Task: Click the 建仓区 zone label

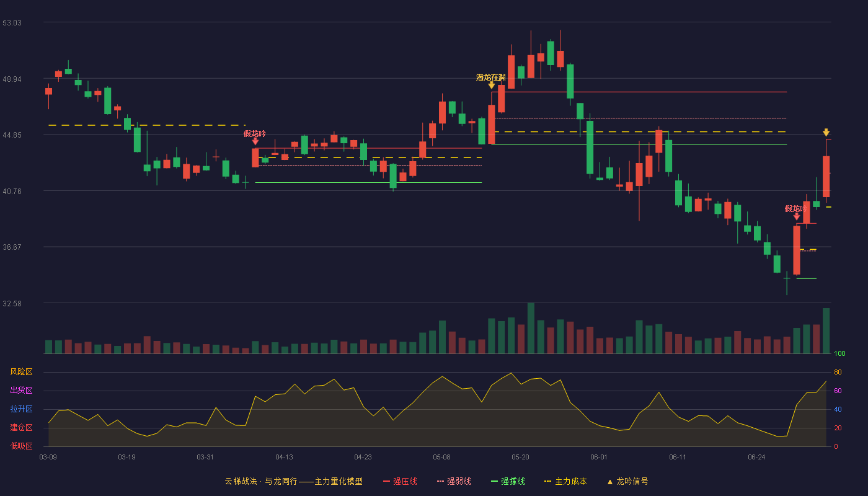Action: 21,428
